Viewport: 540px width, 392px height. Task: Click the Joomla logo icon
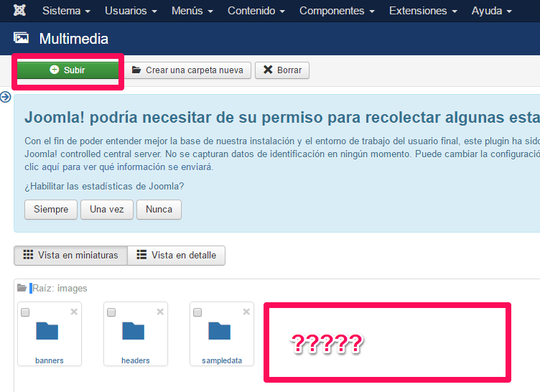(19, 10)
